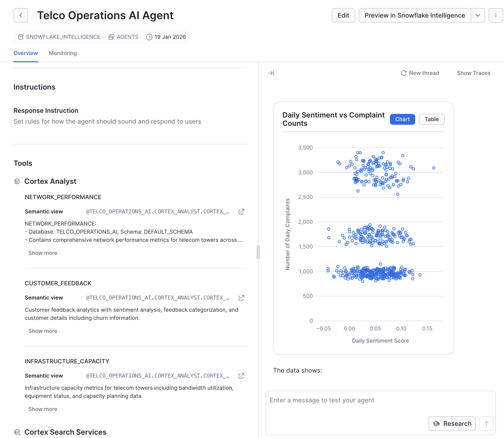Image resolution: width=504 pixels, height=438 pixels.
Task: Click the Edit button
Action: (x=343, y=15)
